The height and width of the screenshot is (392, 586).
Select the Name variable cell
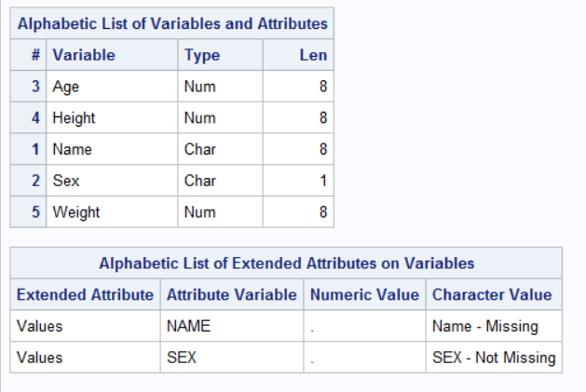coord(72,149)
